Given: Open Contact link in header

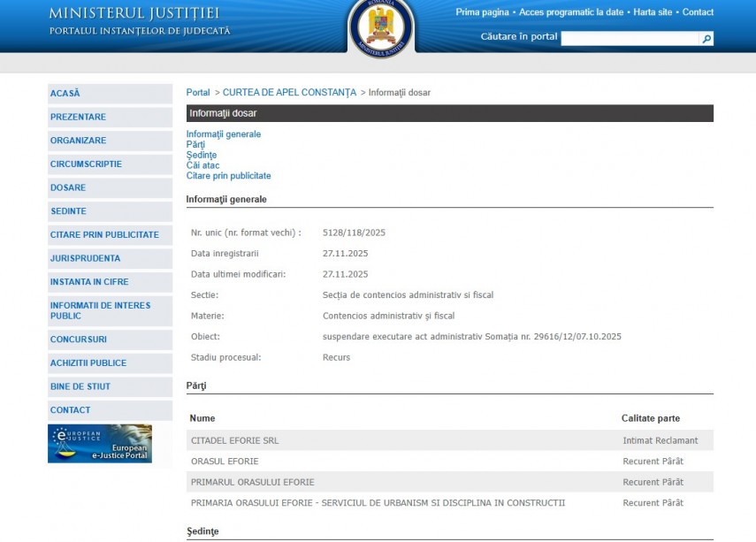Looking at the screenshot, I should pyautogui.click(x=698, y=12).
